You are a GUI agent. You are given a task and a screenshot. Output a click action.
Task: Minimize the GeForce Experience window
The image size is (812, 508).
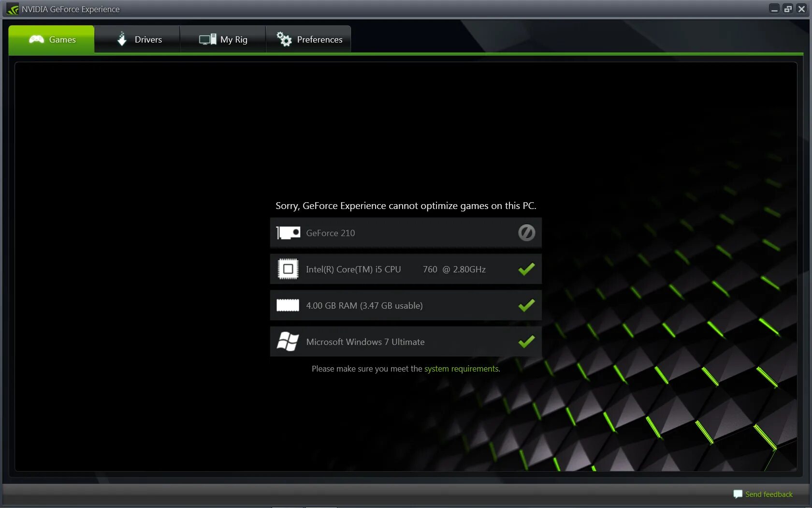pos(774,9)
